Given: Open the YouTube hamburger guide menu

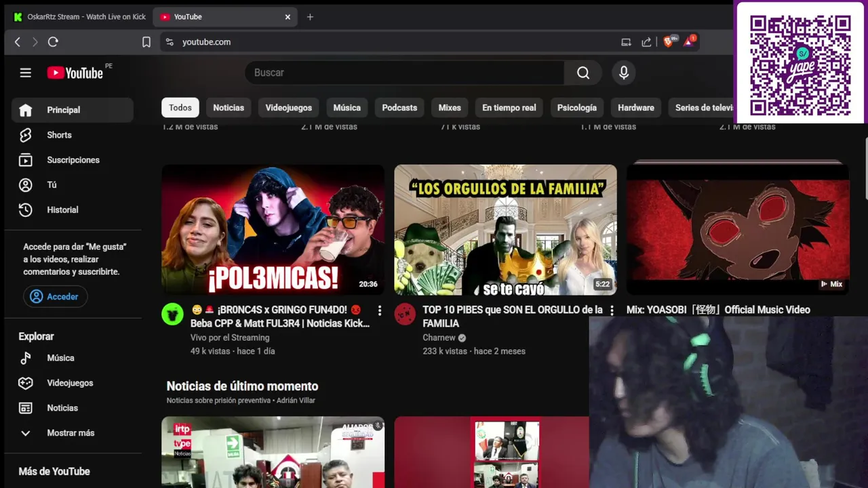Looking at the screenshot, I should point(26,73).
